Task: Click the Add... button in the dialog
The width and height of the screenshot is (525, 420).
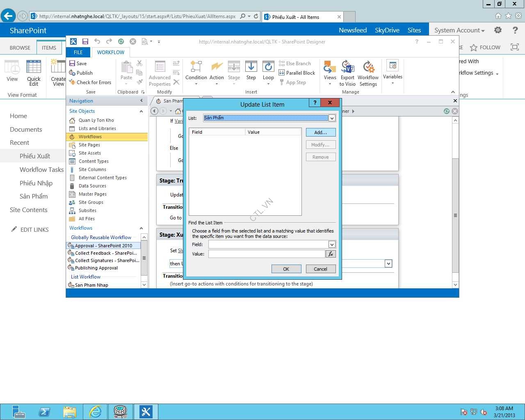Action: (320, 132)
